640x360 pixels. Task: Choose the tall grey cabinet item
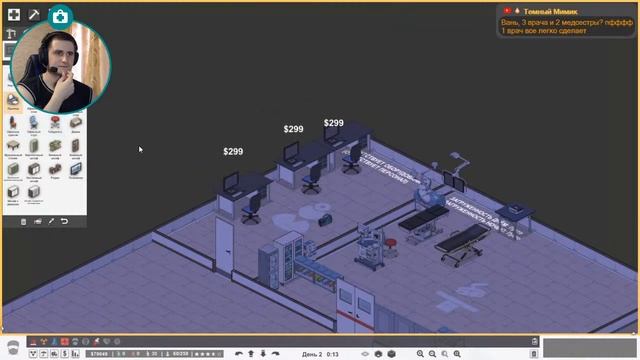click(x=34, y=148)
